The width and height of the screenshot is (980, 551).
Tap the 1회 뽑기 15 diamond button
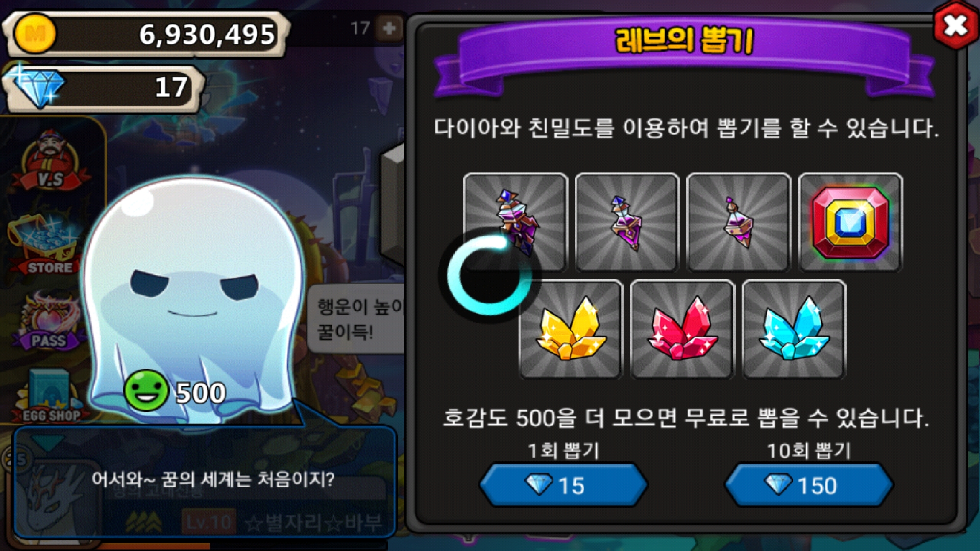564,485
